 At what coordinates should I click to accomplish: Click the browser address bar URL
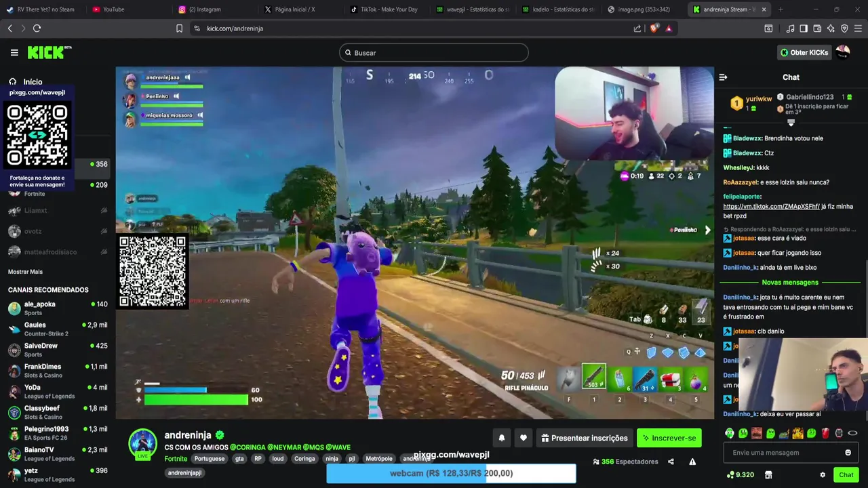pyautogui.click(x=235, y=28)
